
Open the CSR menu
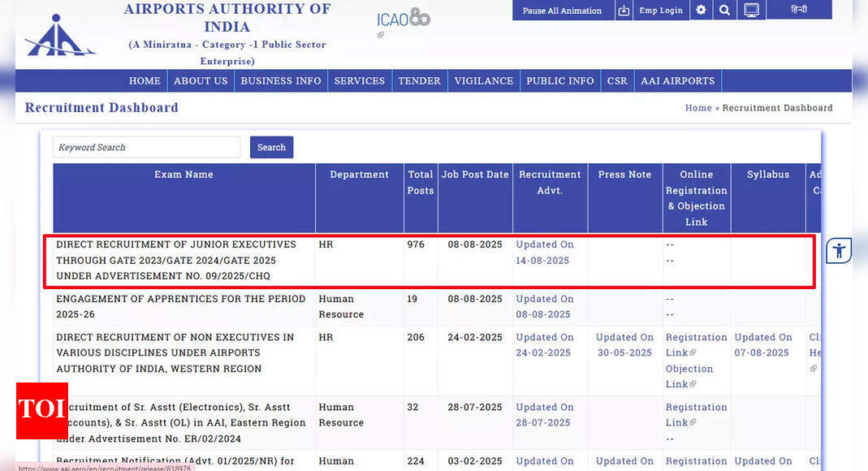616,81
